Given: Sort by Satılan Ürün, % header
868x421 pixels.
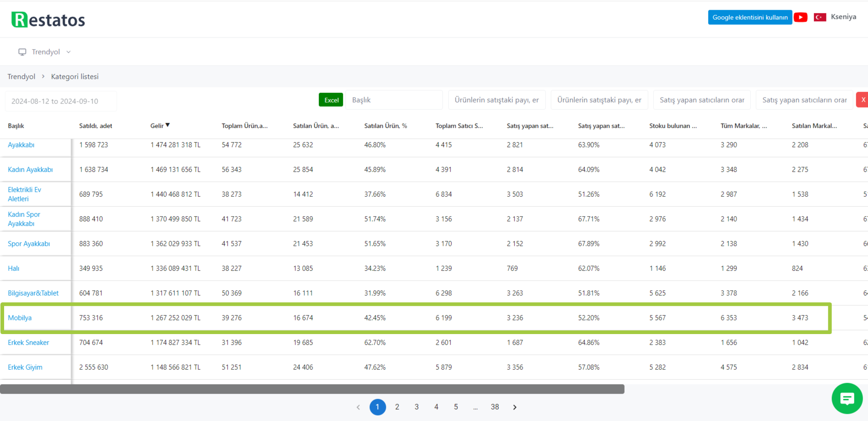Looking at the screenshot, I should tap(386, 126).
